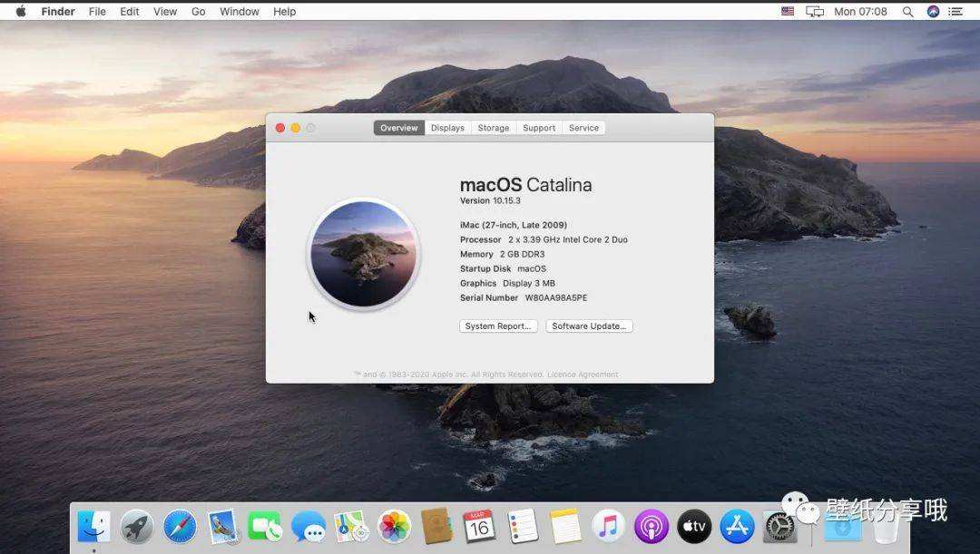This screenshot has width=980, height=554.
Task: Open the Edit menu
Action: (x=130, y=11)
